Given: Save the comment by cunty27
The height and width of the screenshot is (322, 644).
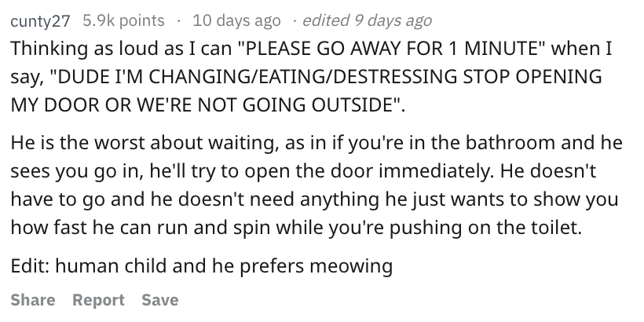Looking at the screenshot, I should click(x=159, y=300).
